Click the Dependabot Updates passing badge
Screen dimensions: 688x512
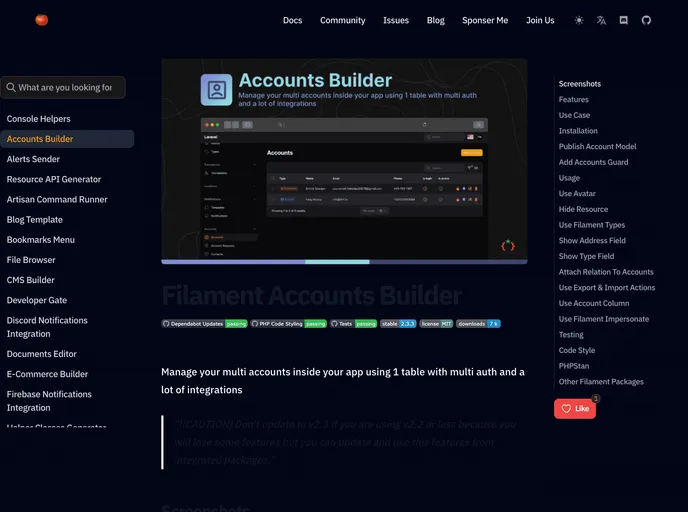(x=204, y=324)
